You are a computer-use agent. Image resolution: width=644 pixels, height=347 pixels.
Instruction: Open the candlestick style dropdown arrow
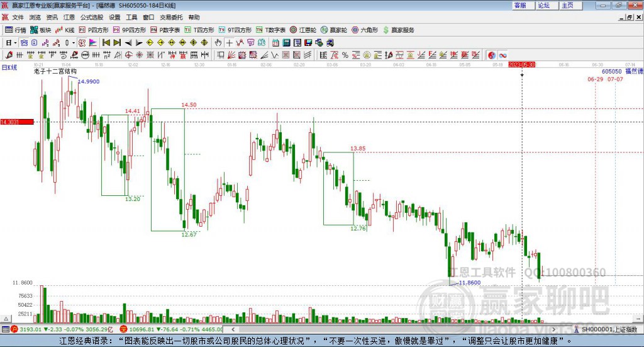pyautogui.click(x=74, y=43)
